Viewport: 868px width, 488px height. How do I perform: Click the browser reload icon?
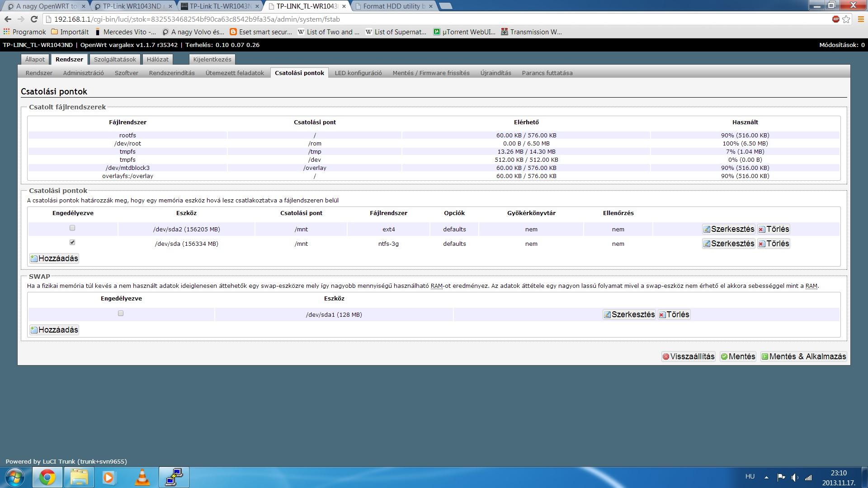(x=34, y=19)
